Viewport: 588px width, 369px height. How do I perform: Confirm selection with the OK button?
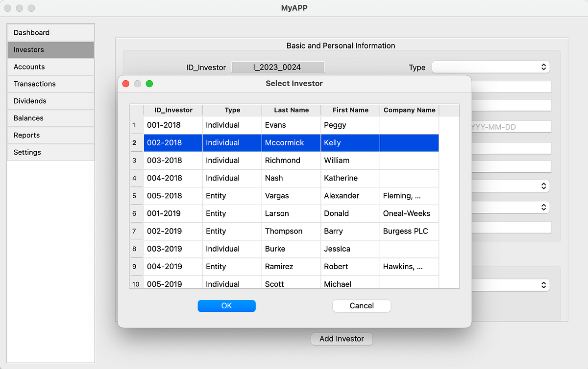(226, 306)
